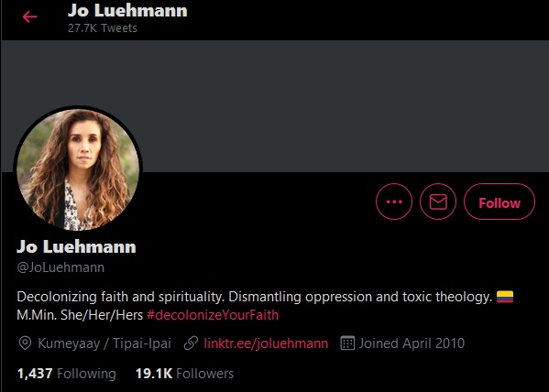The width and height of the screenshot is (549, 392).
Task: Go back using the arrow icon
Action: (29, 16)
